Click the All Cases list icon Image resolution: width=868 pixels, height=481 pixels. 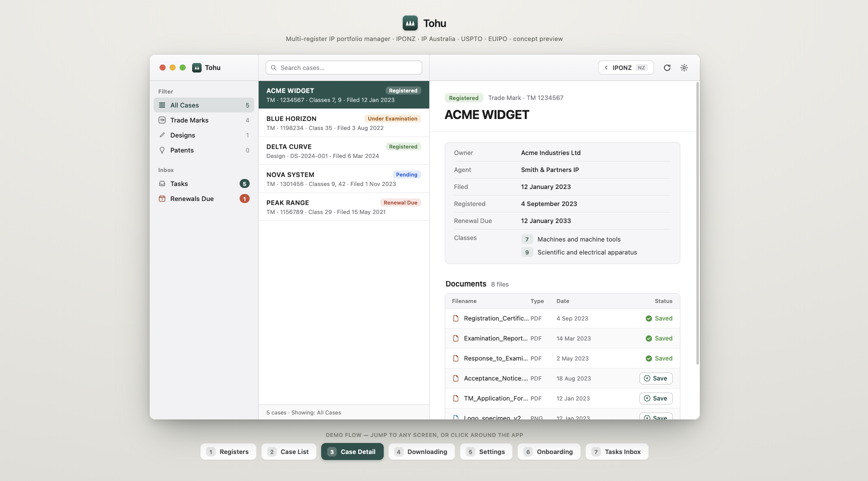tap(162, 105)
